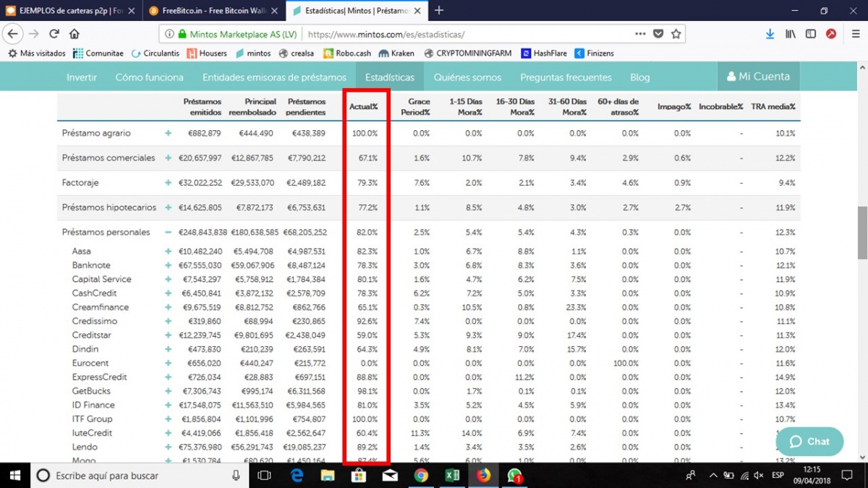Open the Cómo funciona menu item
This screenshot has width=868, height=488.
point(149,77)
